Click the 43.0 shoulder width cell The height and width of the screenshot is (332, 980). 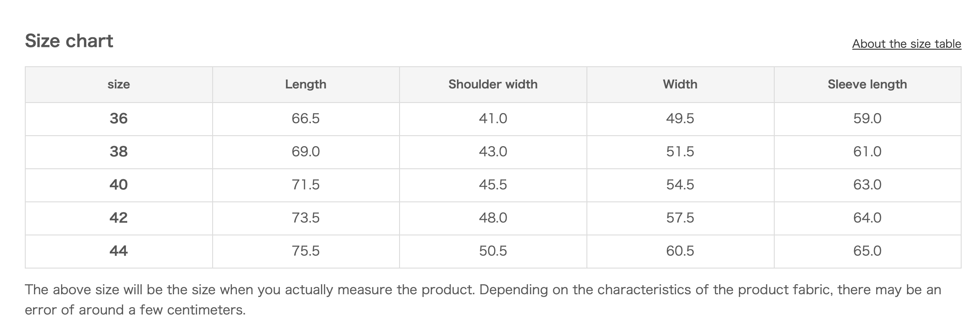(x=493, y=152)
